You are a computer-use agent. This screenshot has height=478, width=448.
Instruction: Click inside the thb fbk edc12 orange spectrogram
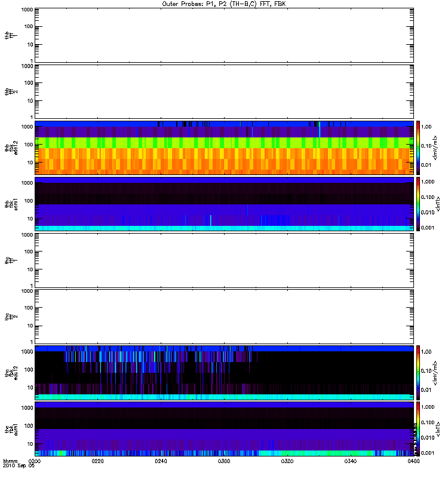pos(224,148)
